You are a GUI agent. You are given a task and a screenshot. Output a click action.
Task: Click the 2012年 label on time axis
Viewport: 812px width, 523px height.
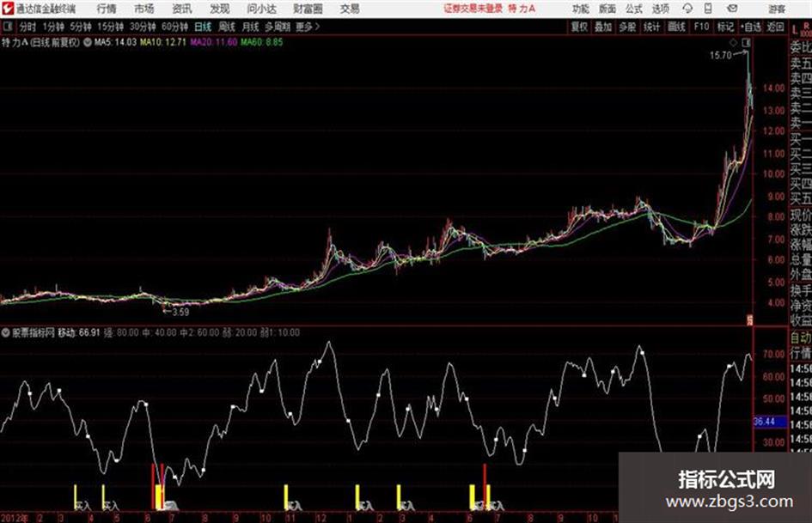pyautogui.click(x=15, y=518)
